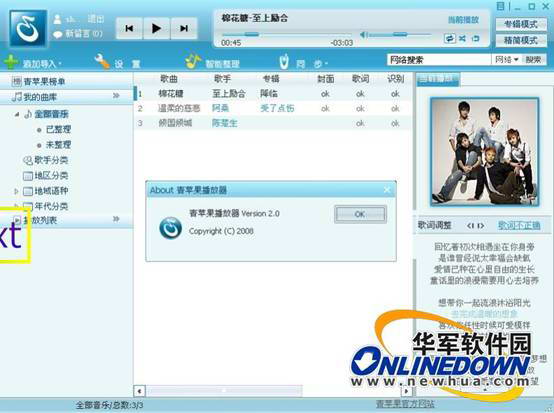The width and height of the screenshot is (554, 413).
Task: Click the 当前播放 link
Action: tap(463, 20)
